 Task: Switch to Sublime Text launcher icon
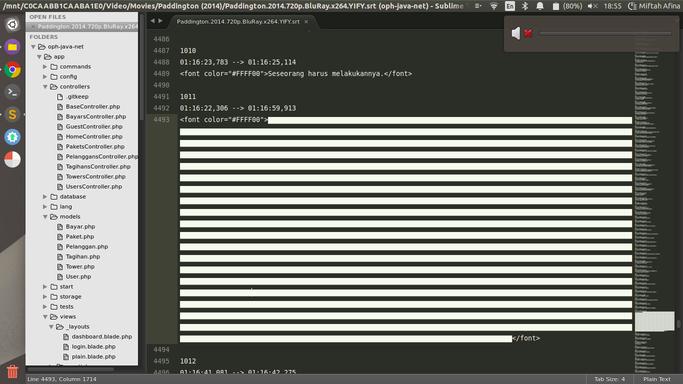12,115
